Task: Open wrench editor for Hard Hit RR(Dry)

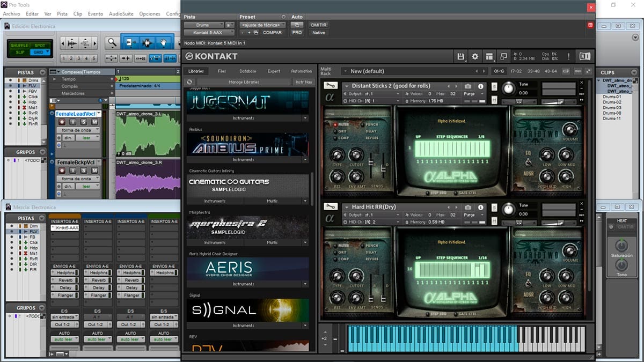Action: coord(331,207)
